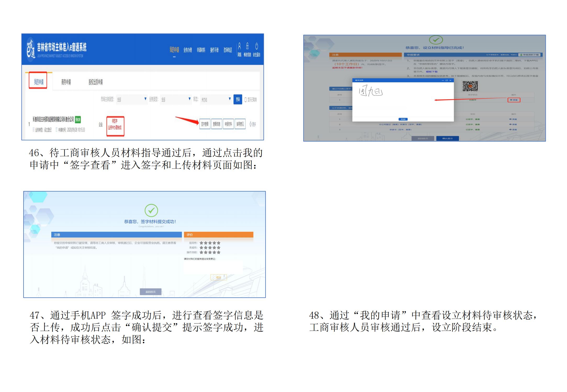Open the 状态 dropdown showing 未办结

coord(216,99)
